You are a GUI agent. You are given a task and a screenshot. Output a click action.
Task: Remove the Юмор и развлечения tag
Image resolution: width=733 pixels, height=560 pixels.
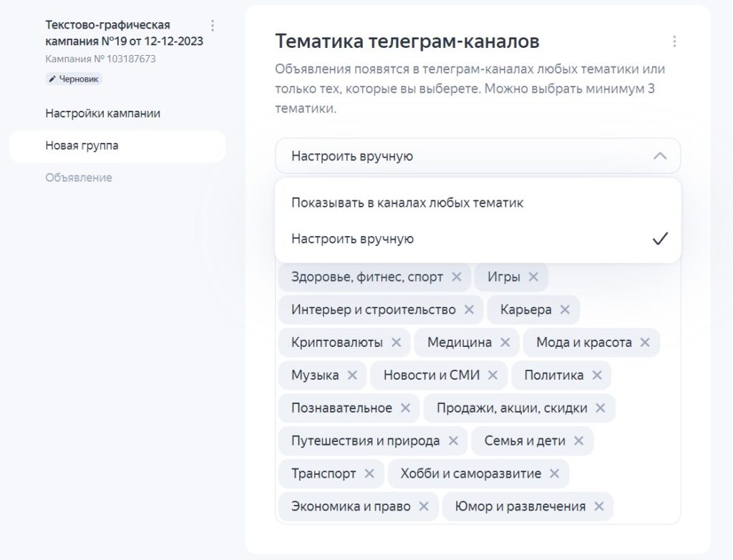click(599, 506)
